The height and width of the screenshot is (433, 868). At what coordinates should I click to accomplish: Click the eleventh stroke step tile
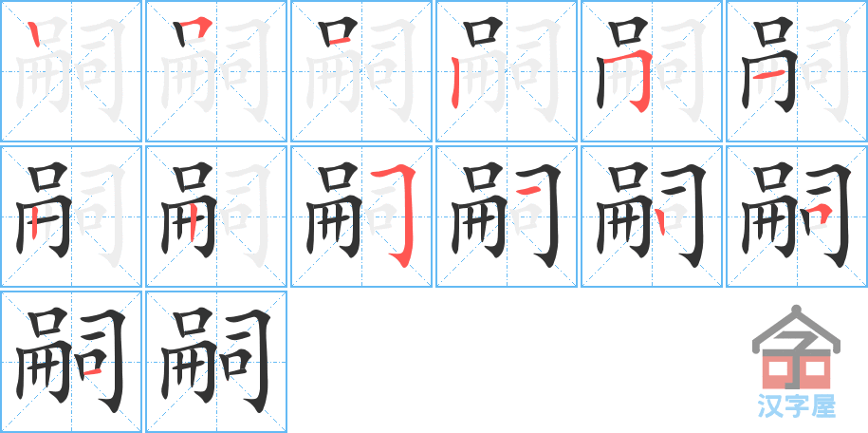(x=652, y=216)
